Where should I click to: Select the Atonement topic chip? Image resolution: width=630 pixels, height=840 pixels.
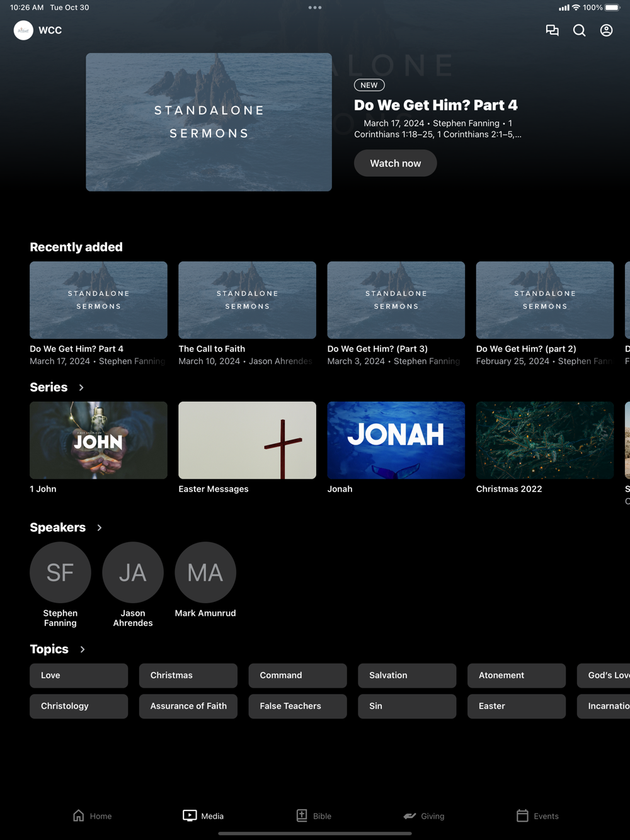coord(517,675)
